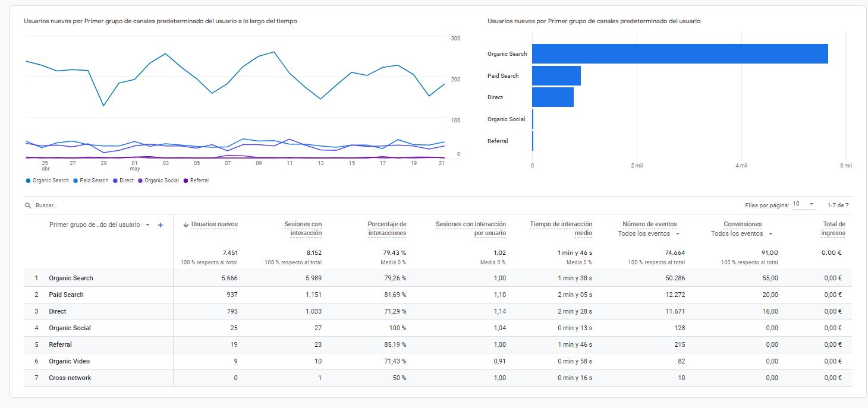Click the Organic Search legend dot
The width and height of the screenshot is (868, 408).
(28, 181)
